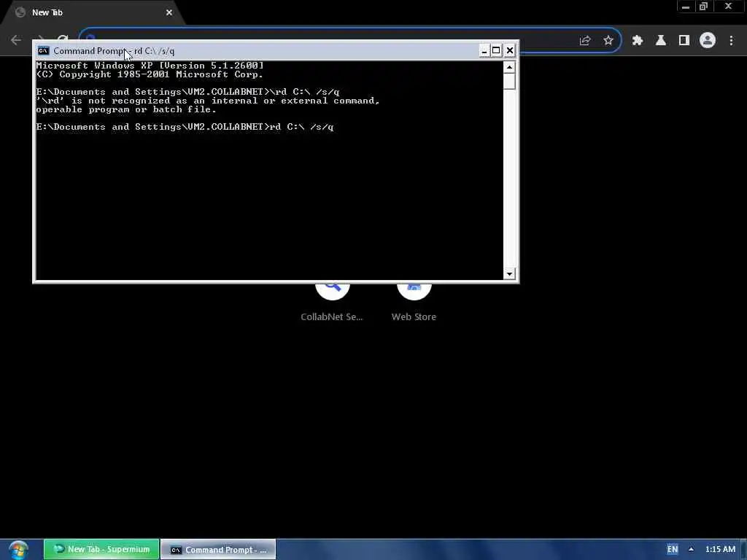Switch to New Tab - Supermium taskbar button

pos(101,549)
